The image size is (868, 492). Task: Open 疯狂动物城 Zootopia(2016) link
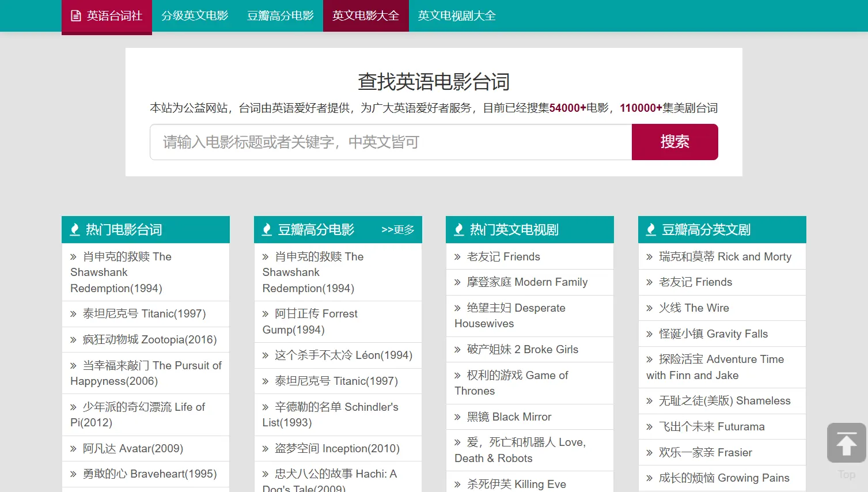(x=150, y=339)
